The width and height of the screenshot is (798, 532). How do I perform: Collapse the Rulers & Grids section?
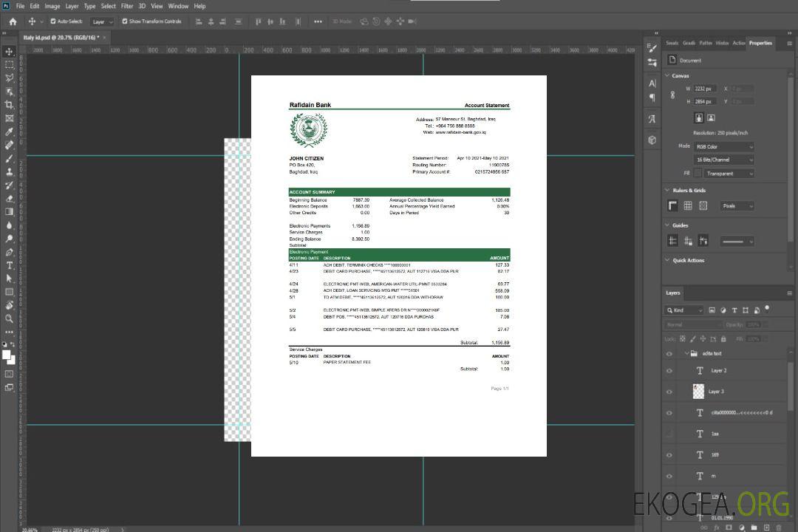tap(668, 190)
